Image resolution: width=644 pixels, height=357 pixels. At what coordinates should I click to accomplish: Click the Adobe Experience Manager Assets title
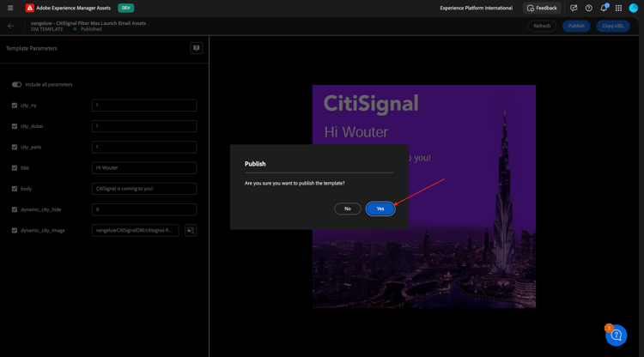coord(74,8)
